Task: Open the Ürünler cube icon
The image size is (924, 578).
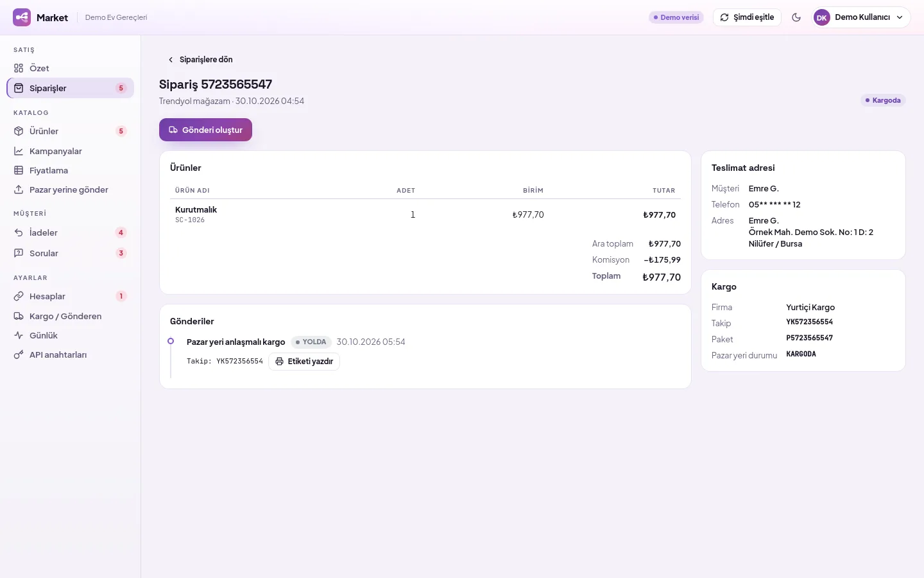Action: pos(19,131)
